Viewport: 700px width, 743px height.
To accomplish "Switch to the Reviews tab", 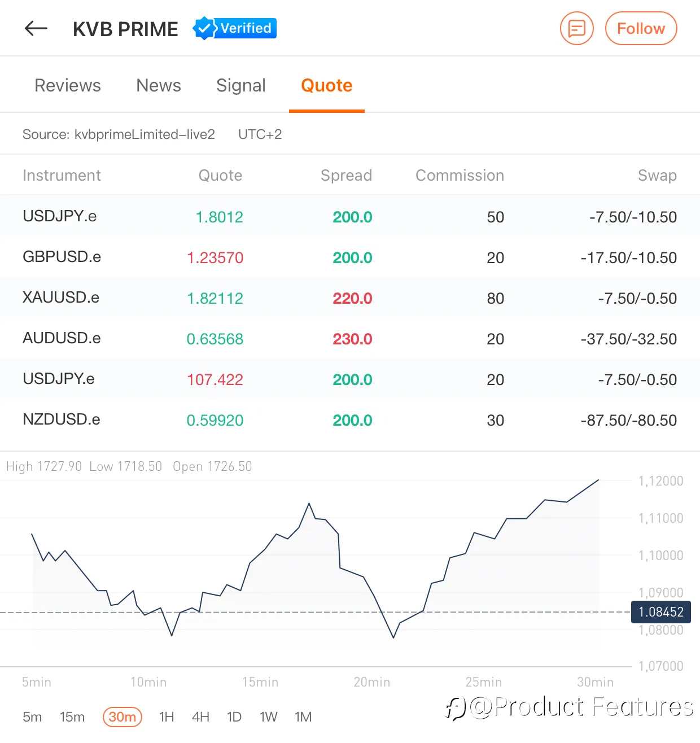I will tap(68, 85).
